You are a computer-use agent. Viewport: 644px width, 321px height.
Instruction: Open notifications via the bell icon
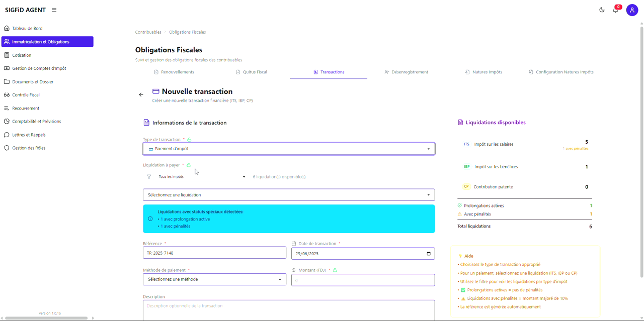615,10
